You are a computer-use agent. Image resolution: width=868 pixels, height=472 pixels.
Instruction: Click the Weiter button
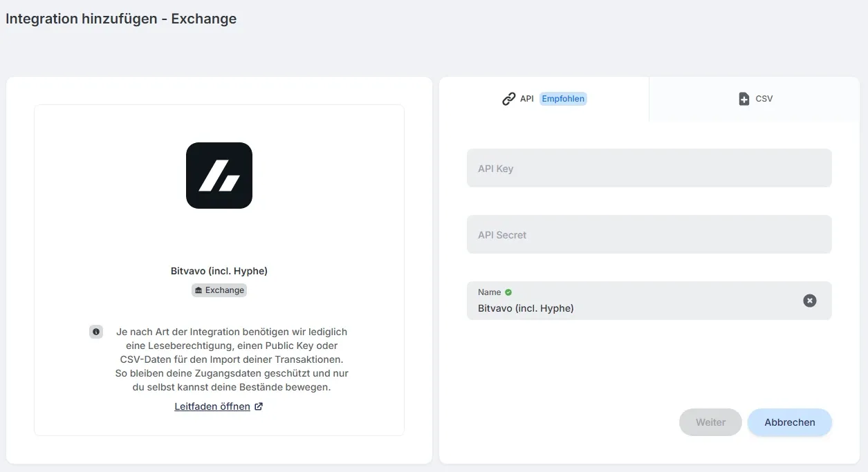(710, 422)
